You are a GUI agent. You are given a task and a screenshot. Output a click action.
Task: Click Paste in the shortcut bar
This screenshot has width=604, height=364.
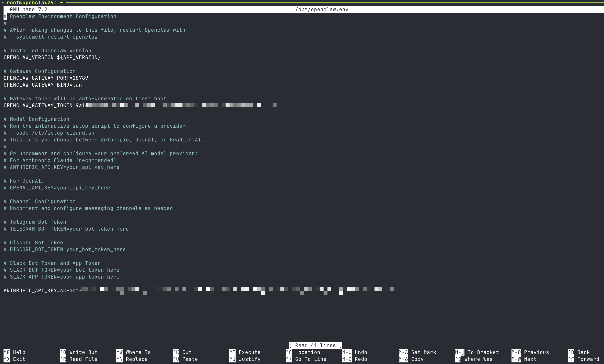pos(191,359)
